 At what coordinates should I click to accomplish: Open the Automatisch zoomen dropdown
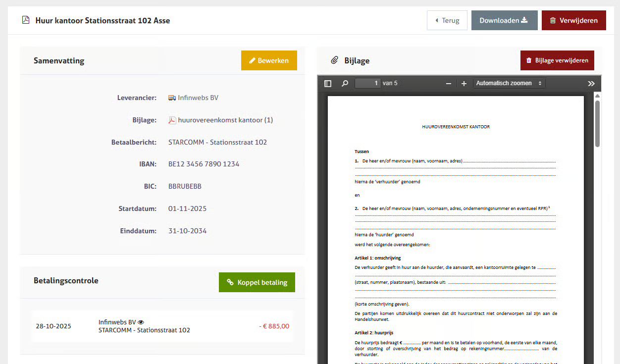[x=509, y=83]
